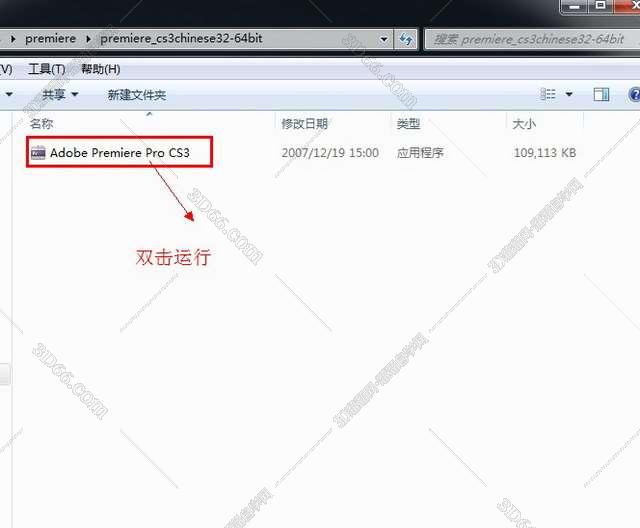Click in the search box
Viewport: 640px width, 528px height.
[x=530, y=40]
